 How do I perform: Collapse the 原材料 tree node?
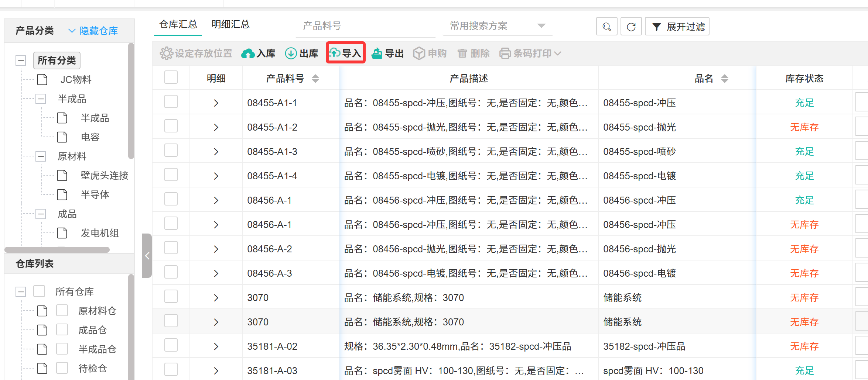click(x=41, y=156)
